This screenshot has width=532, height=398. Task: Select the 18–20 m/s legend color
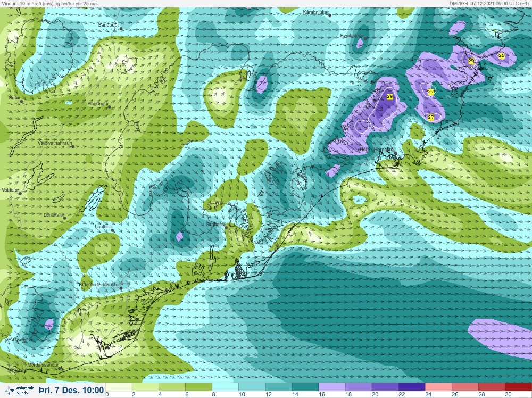pos(358,387)
